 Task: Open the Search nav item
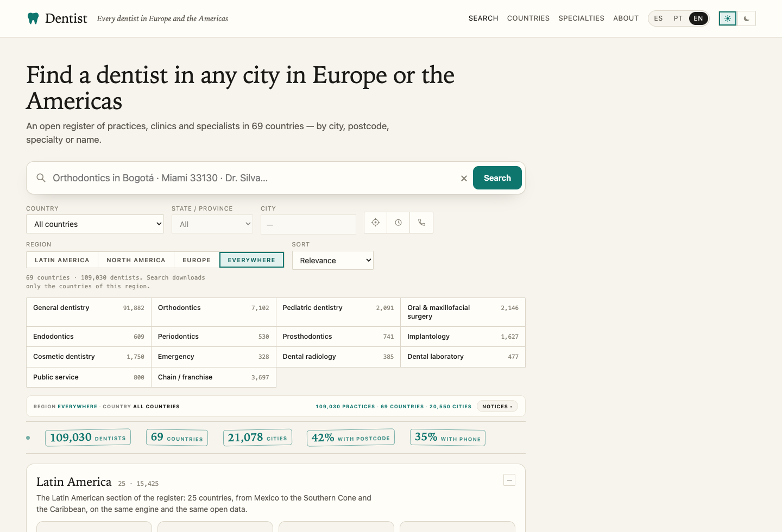click(x=483, y=18)
